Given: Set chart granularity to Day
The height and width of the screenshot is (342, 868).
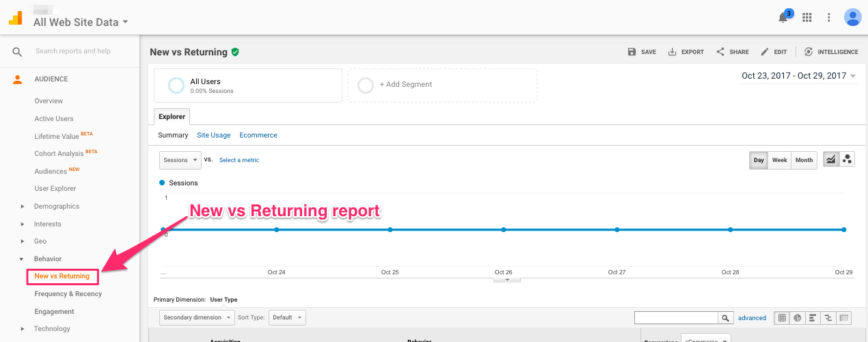Looking at the screenshot, I should tap(759, 160).
